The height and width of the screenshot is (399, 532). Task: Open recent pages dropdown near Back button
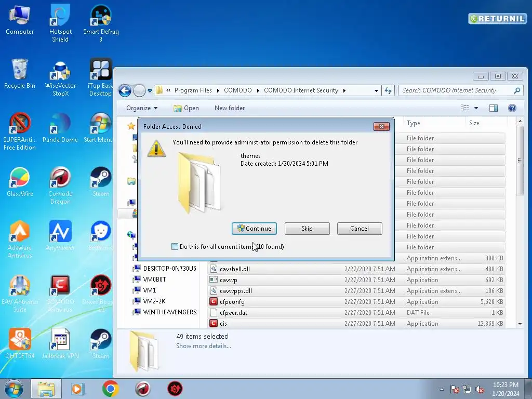(150, 91)
